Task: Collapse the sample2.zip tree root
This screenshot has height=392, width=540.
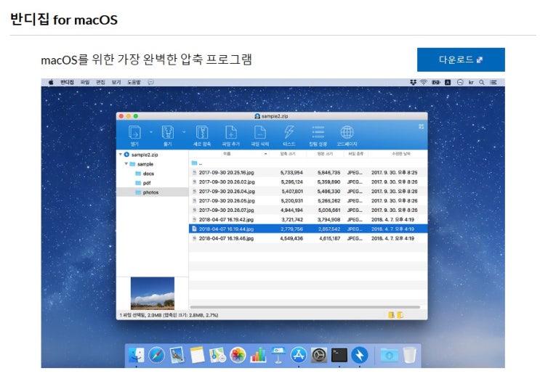Action: click(x=120, y=155)
